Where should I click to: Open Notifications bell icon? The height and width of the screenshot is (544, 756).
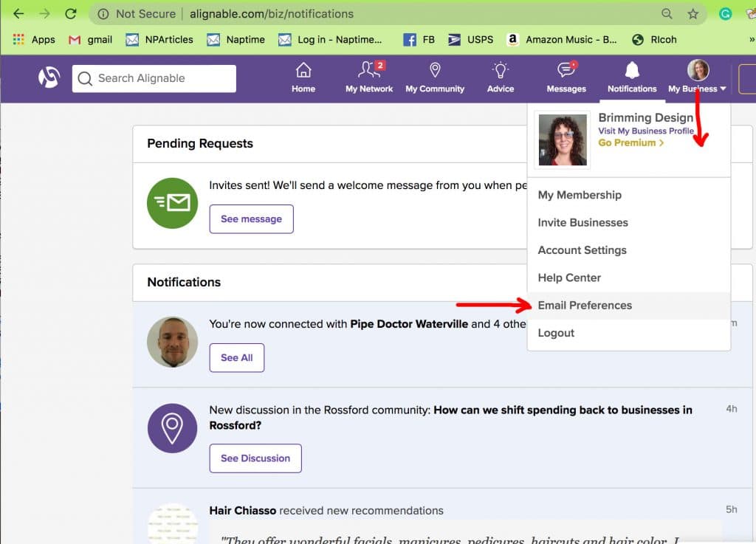pyautogui.click(x=632, y=78)
